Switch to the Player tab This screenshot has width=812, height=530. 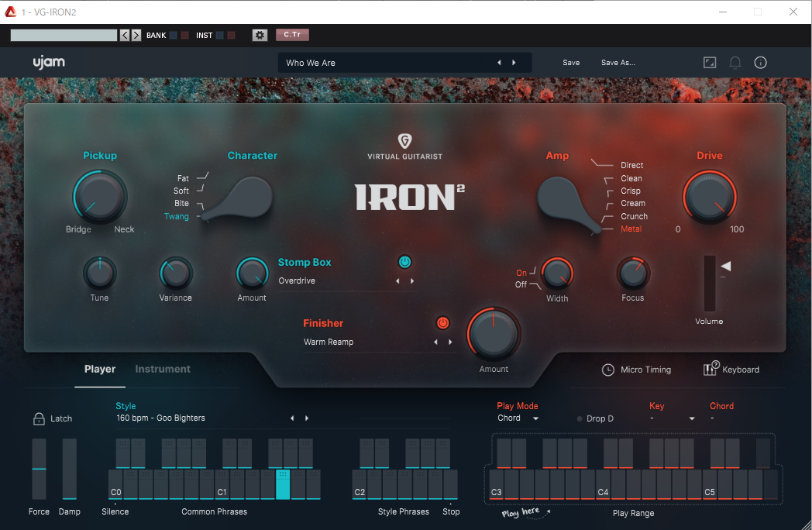(x=100, y=369)
